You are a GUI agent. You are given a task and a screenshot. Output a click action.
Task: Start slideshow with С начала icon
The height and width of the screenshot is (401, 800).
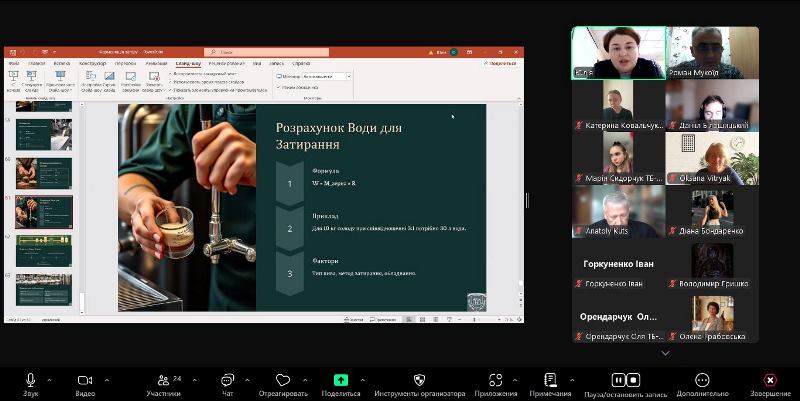[14, 76]
